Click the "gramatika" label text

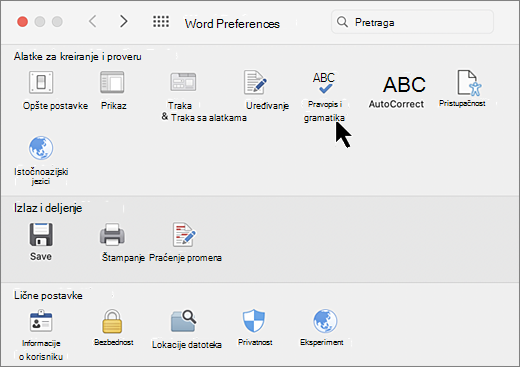pyautogui.click(x=324, y=118)
